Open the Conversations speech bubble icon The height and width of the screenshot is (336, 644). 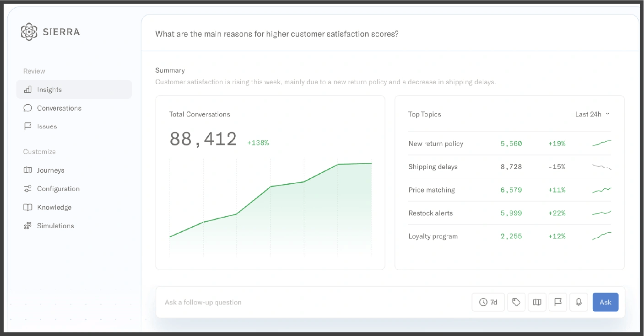click(x=27, y=108)
